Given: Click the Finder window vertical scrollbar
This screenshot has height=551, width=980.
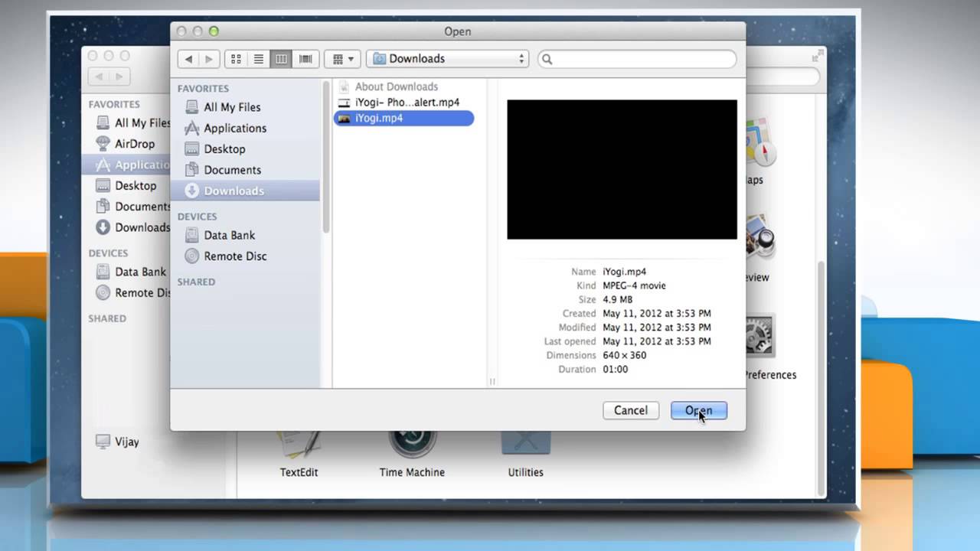Looking at the screenshot, I should pyautogui.click(x=822, y=379).
